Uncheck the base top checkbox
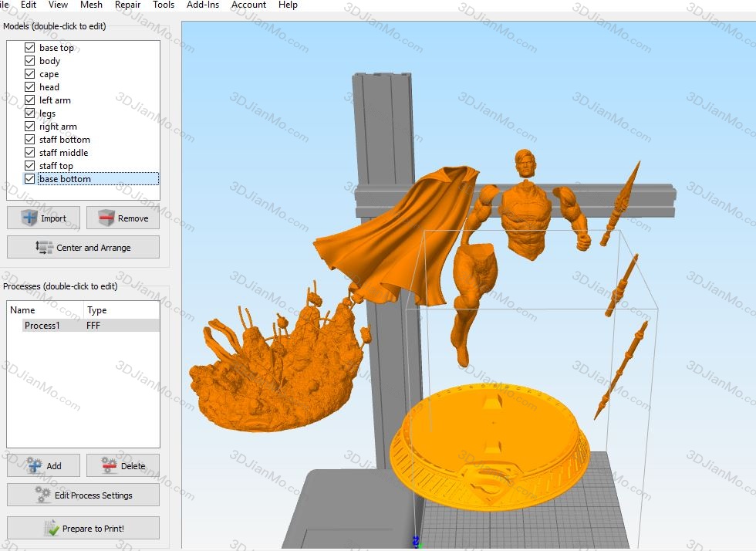 [30, 48]
